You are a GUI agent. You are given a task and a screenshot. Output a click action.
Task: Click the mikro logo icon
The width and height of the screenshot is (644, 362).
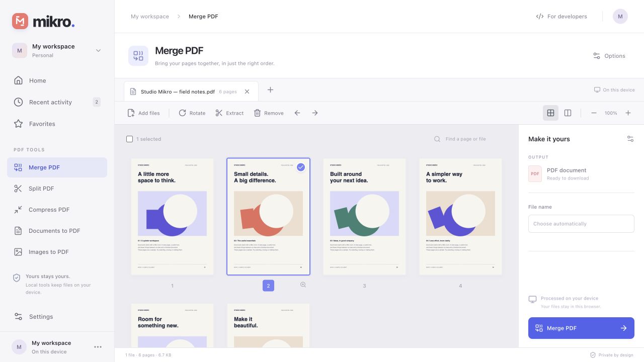click(20, 21)
